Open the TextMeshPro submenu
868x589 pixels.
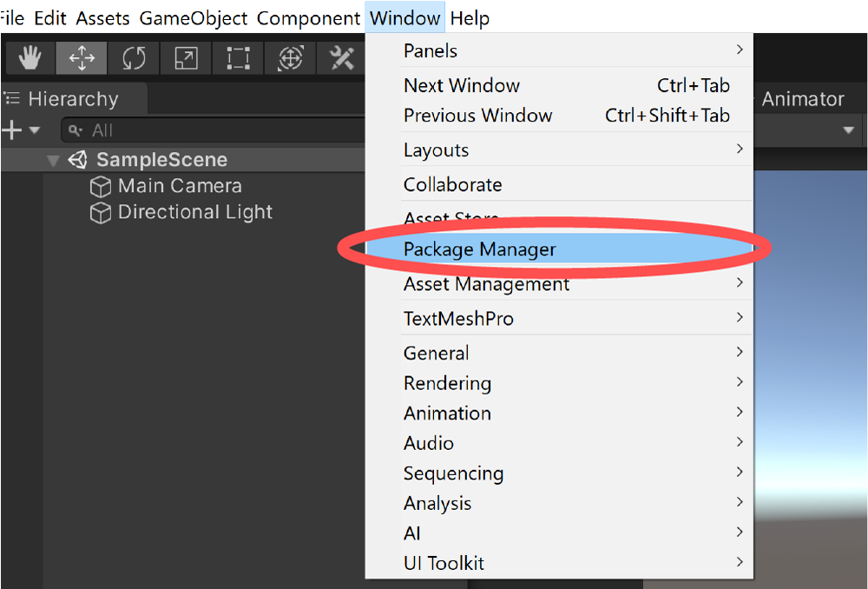[x=458, y=319]
